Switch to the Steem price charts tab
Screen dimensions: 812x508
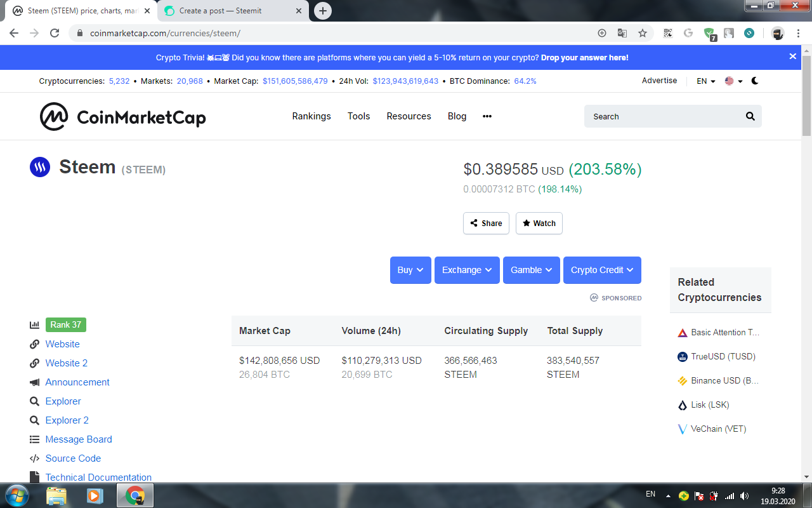[x=82, y=11]
